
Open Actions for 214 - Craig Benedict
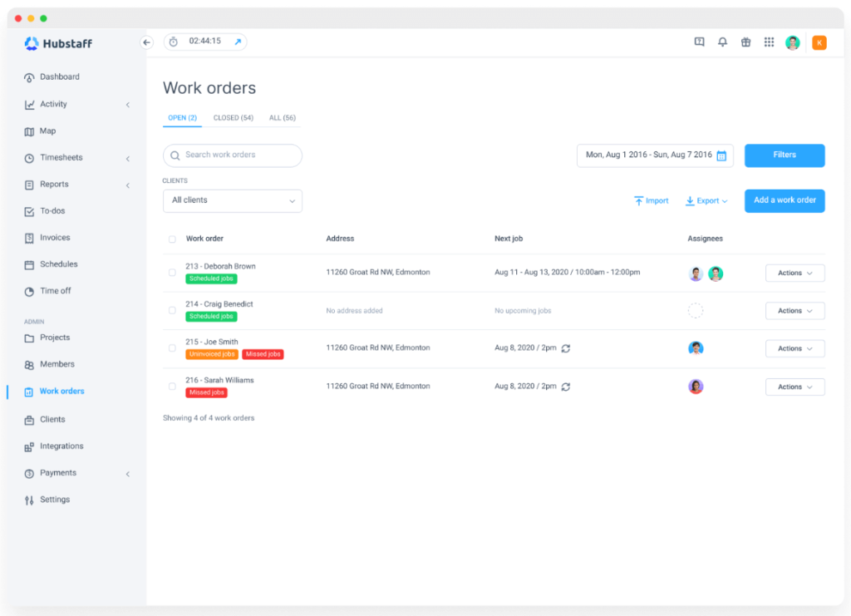(x=794, y=310)
